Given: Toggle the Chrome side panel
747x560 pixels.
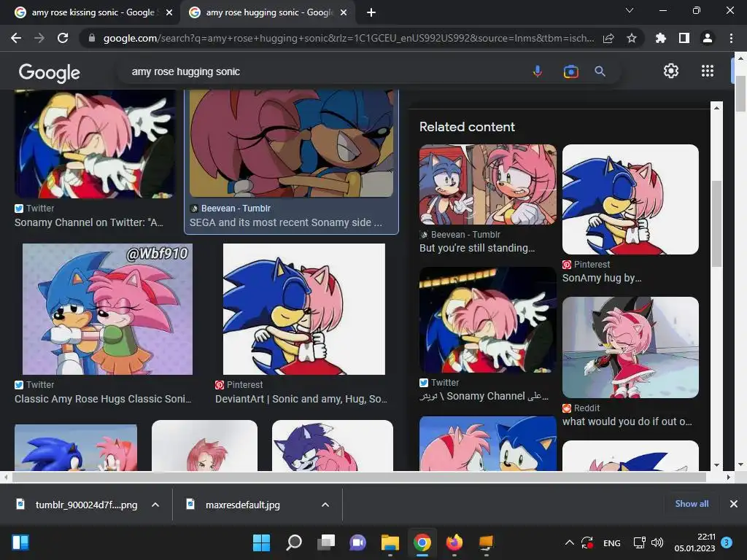Looking at the screenshot, I should coord(684,38).
